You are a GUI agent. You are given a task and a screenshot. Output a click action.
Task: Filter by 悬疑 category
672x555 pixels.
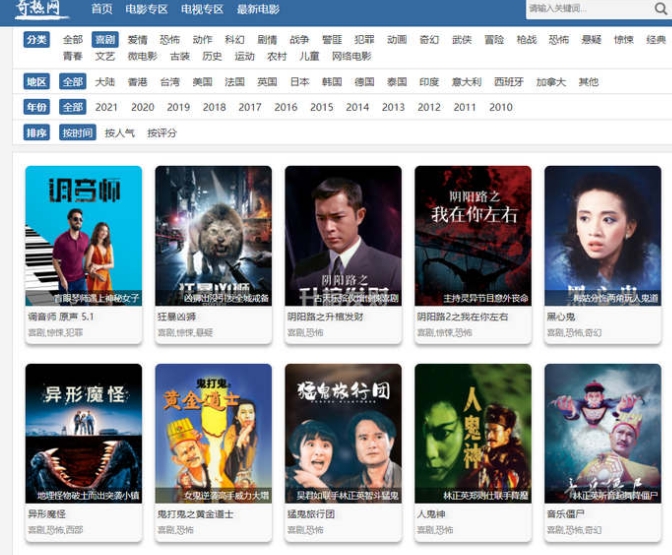(x=591, y=39)
